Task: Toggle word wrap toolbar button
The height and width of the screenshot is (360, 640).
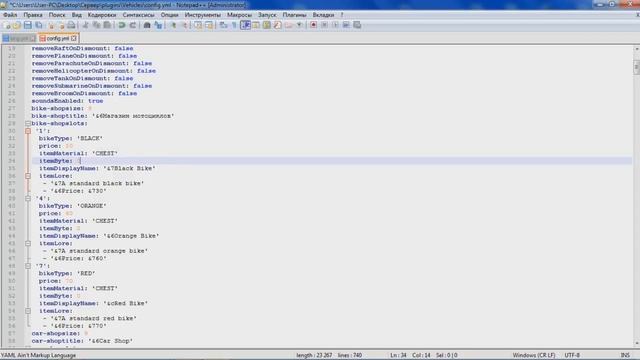Action: [223, 25]
